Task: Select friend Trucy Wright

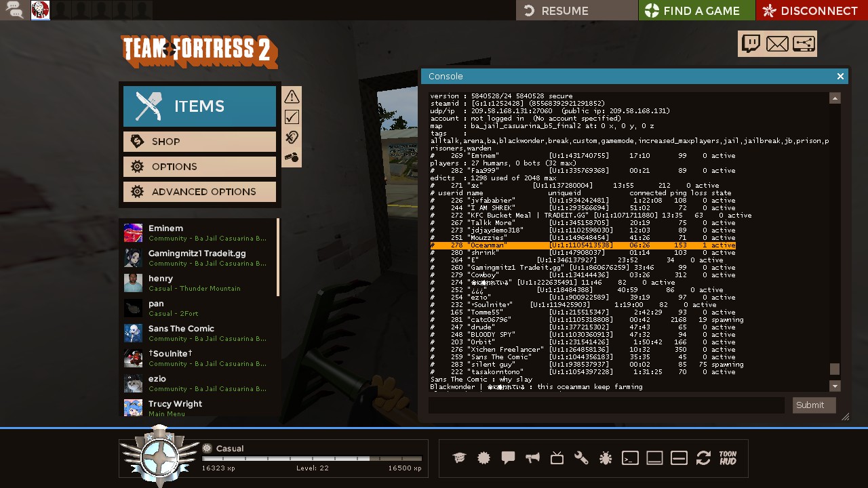Action: [x=199, y=407]
